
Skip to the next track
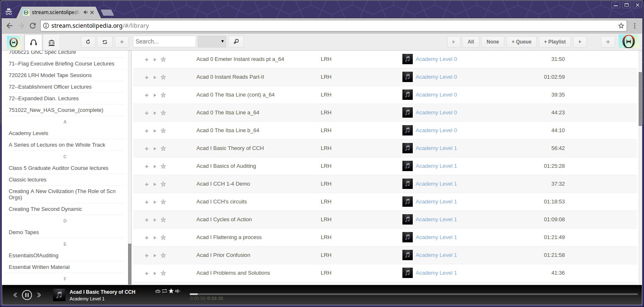39,295
